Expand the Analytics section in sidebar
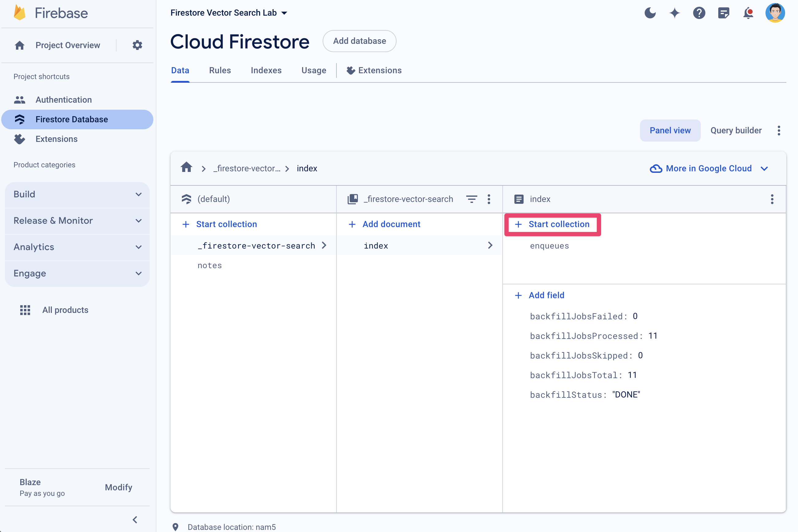This screenshot has height=532, width=798. pos(77,246)
